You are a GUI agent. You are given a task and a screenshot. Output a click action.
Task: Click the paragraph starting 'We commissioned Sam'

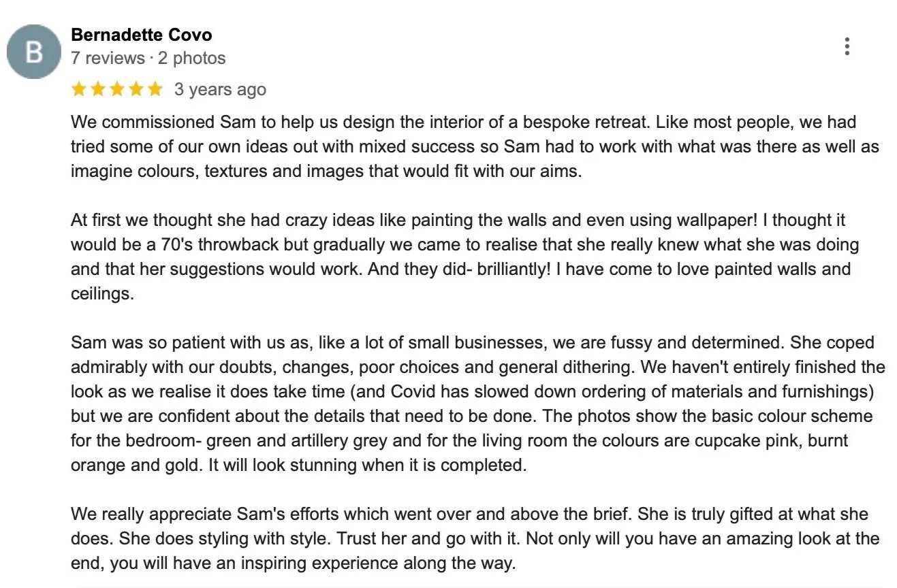click(475, 147)
